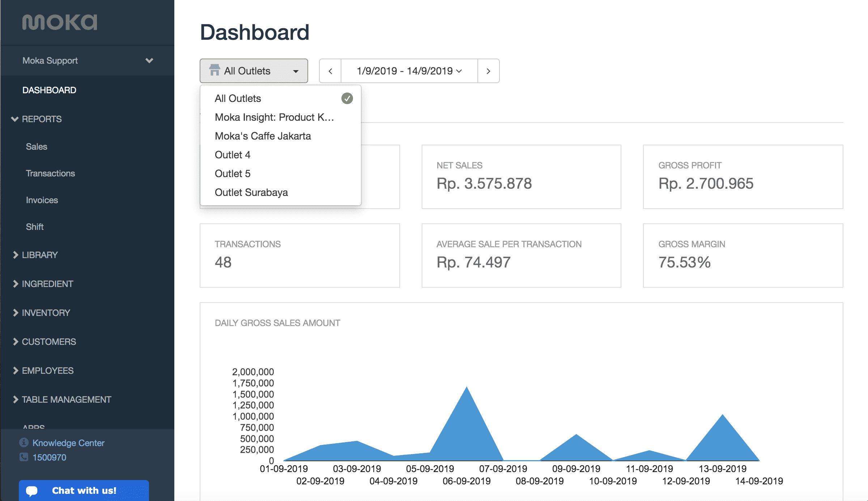The height and width of the screenshot is (501, 868).
Task: Click the Knowledge Center info icon
Action: coord(24,442)
